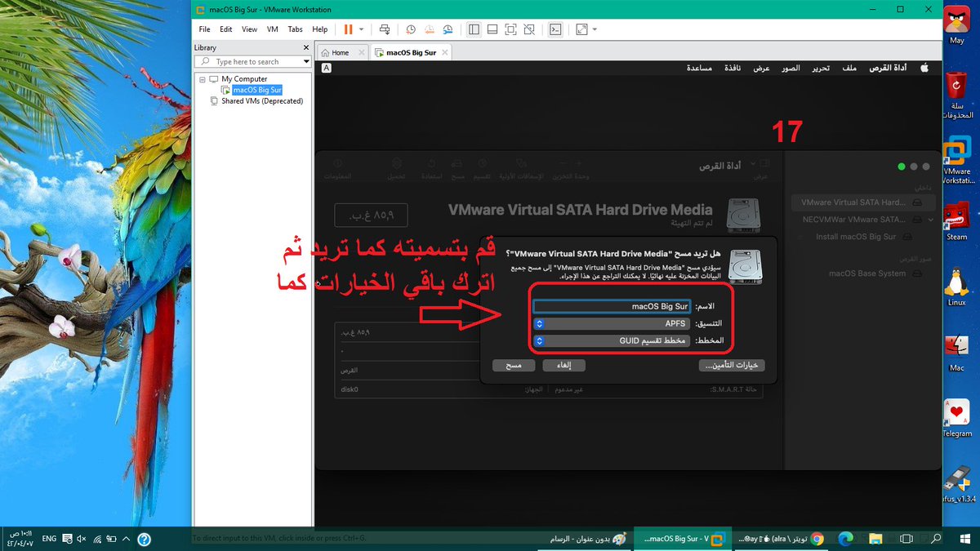Open the snapshot manager icon
This screenshot has height=551, width=980.
(x=448, y=29)
